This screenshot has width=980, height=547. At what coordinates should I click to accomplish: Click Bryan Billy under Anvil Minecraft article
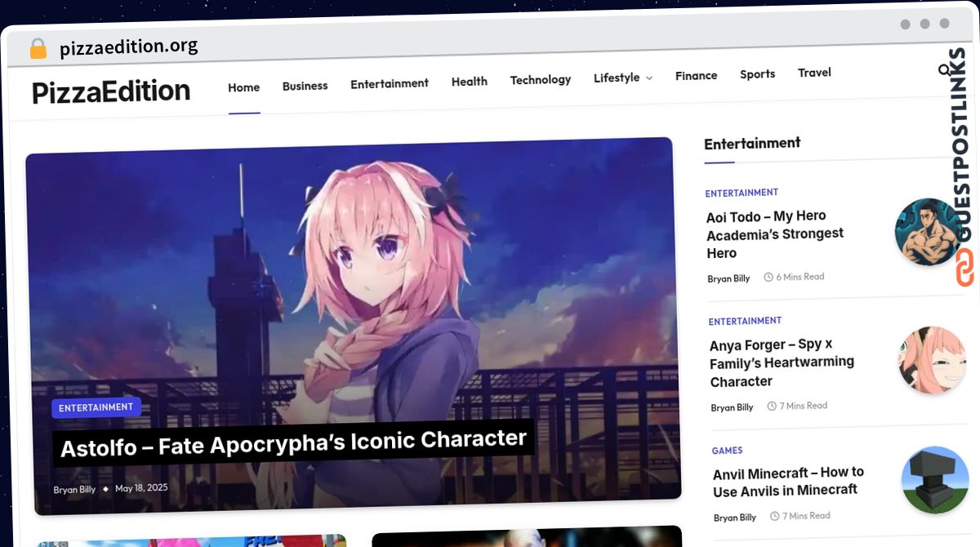click(x=735, y=518)
